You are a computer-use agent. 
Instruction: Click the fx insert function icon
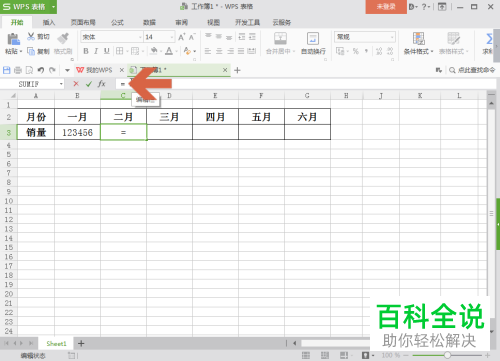102,84
